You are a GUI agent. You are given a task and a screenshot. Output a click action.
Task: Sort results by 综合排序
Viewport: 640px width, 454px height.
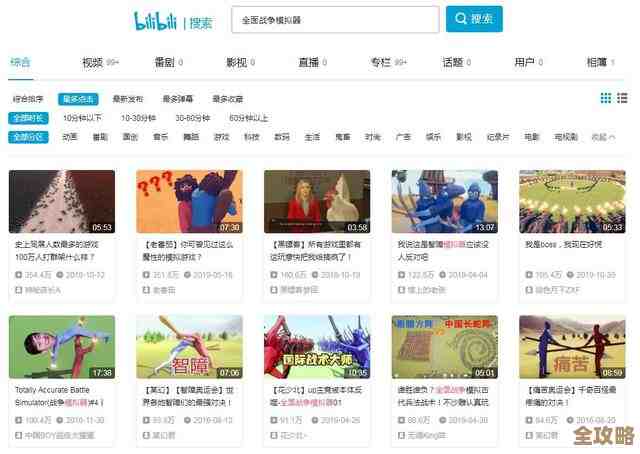click(28, 99)
